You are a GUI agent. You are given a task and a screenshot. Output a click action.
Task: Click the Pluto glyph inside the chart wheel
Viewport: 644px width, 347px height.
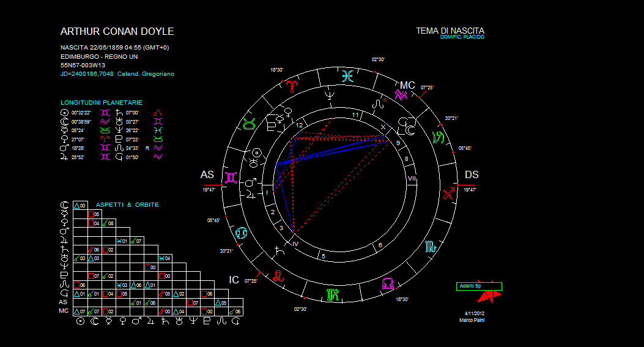(272, 127)
